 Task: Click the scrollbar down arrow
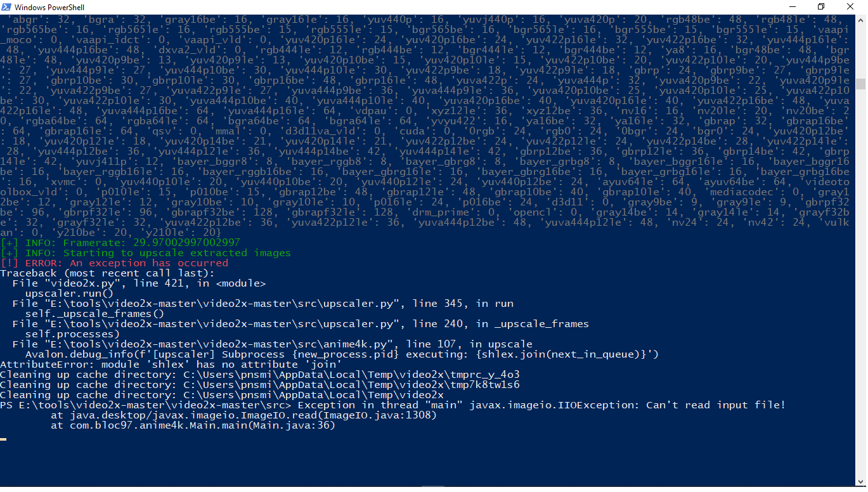(x=862, y=481)
